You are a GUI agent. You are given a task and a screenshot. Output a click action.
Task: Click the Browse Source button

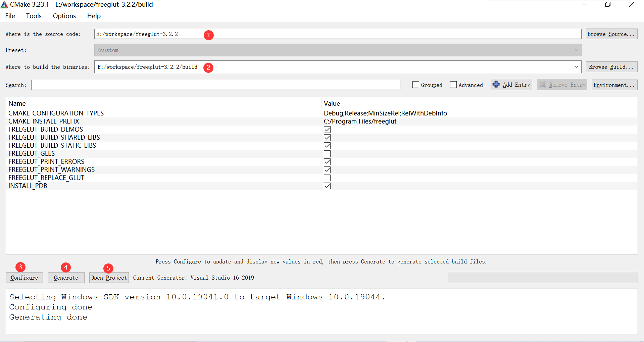point(611,34)
